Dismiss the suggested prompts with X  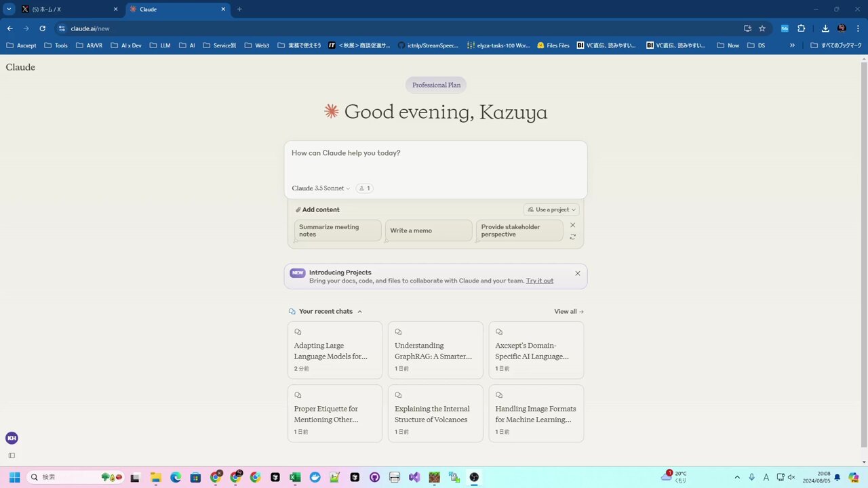pyautogui.click(x=573, y=225)
